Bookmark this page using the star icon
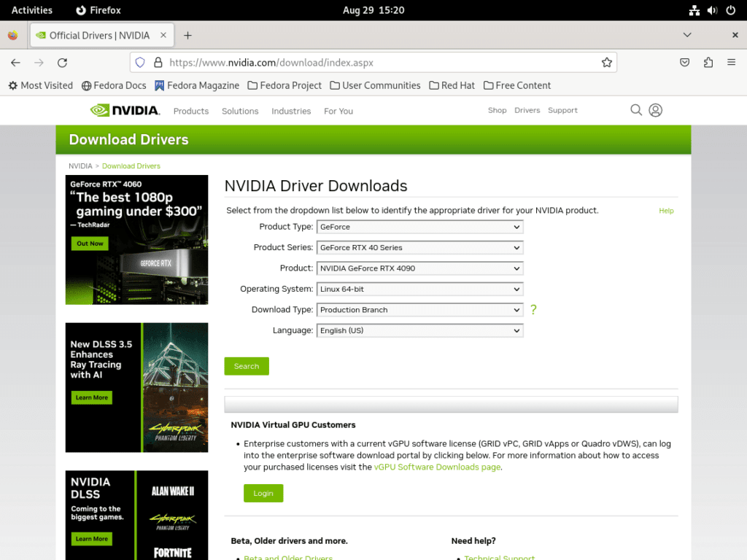747x560 pixels. point(607,62)
